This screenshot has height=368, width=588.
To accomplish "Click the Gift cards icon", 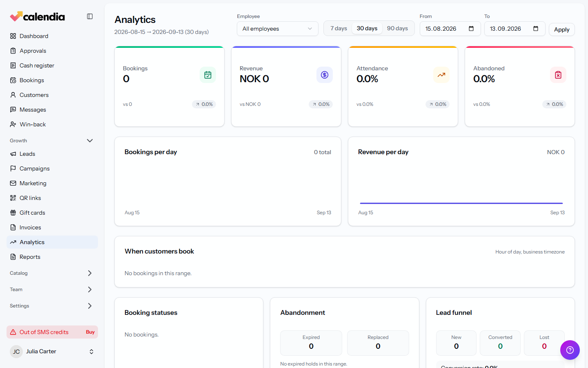I will click(x=13, y=213).
